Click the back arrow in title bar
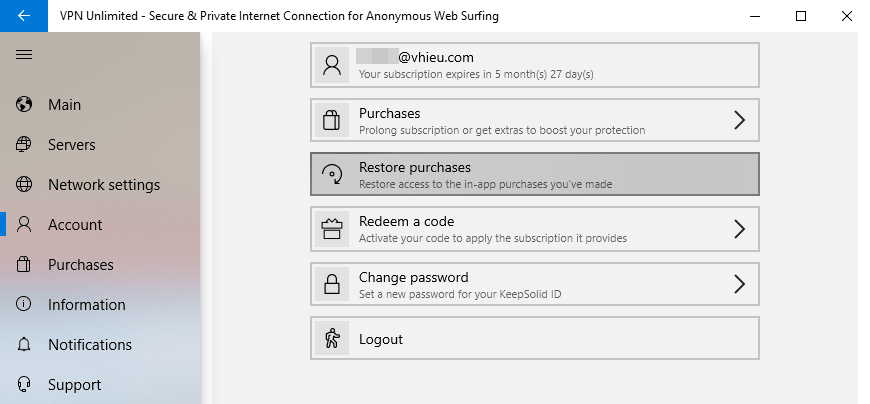The image size is (870, 404). [x=24, y=16]
